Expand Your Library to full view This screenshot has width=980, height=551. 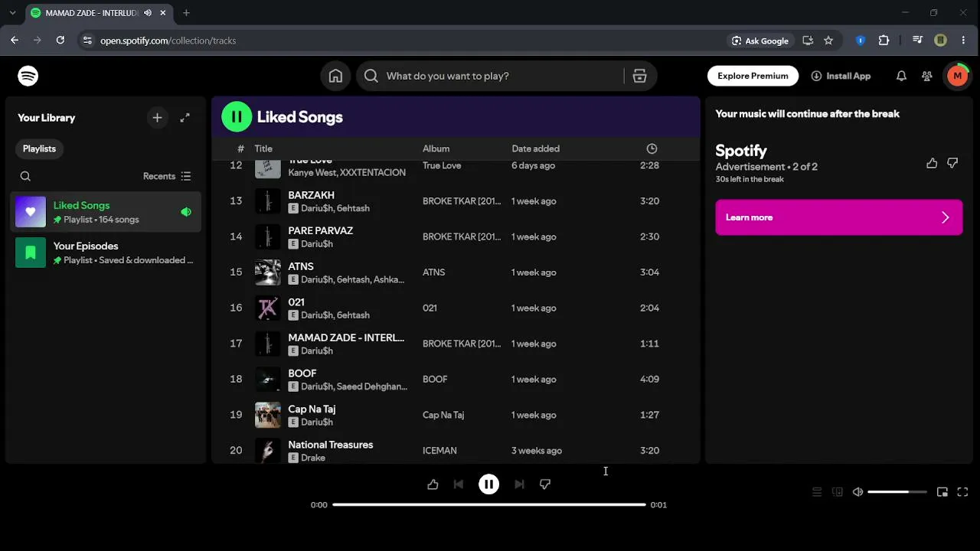[185, 118]
